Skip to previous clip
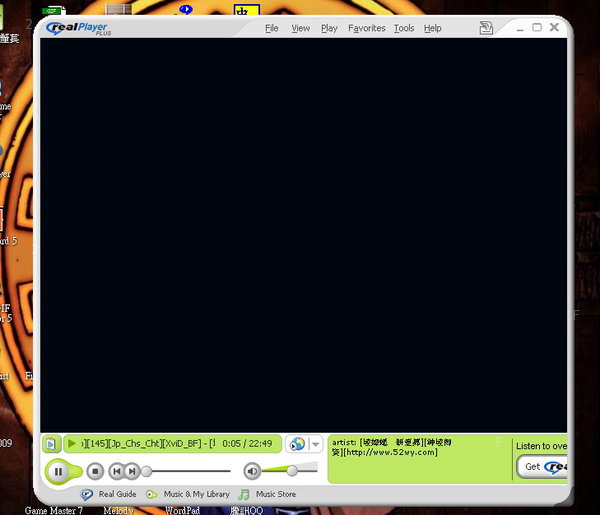 coord(117,471)
